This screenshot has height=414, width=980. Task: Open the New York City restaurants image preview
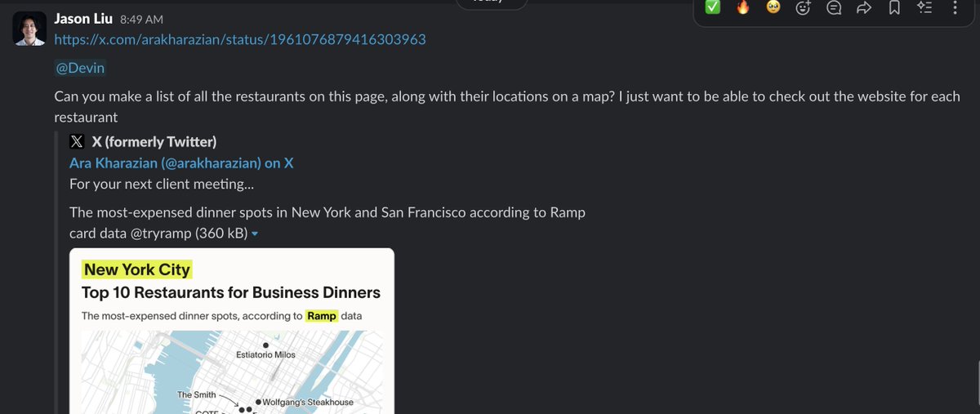tap(232, 331)
